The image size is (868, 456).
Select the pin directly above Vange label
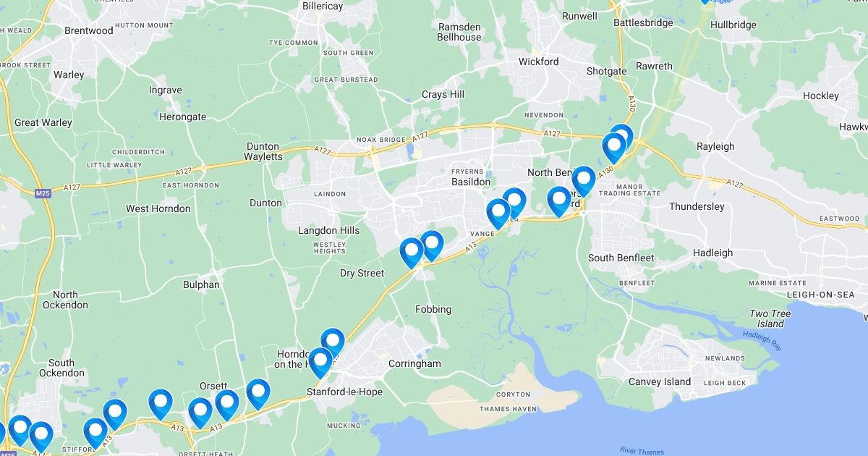click(x=498, y=214)
